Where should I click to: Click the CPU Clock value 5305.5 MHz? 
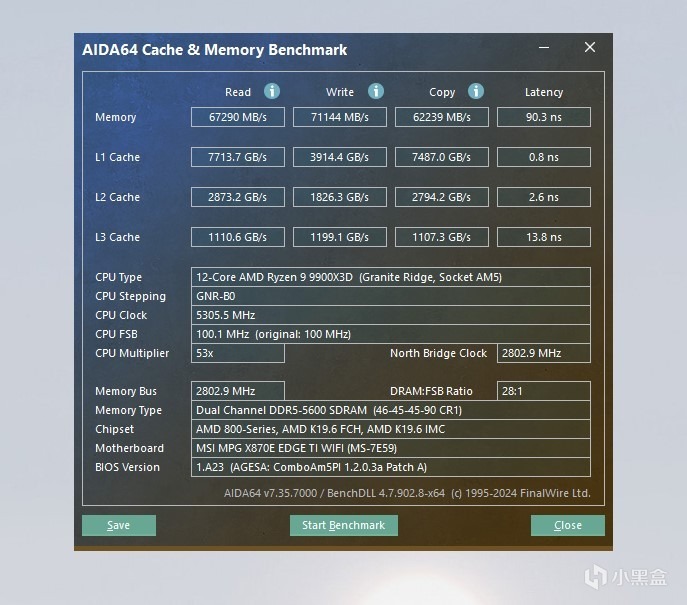coord(391,315)
